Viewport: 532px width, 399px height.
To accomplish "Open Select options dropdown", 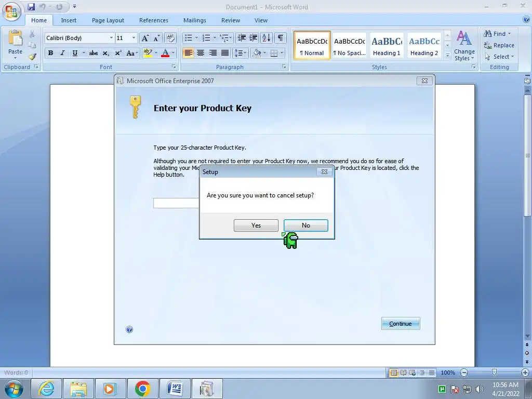I will click(499, 57).
